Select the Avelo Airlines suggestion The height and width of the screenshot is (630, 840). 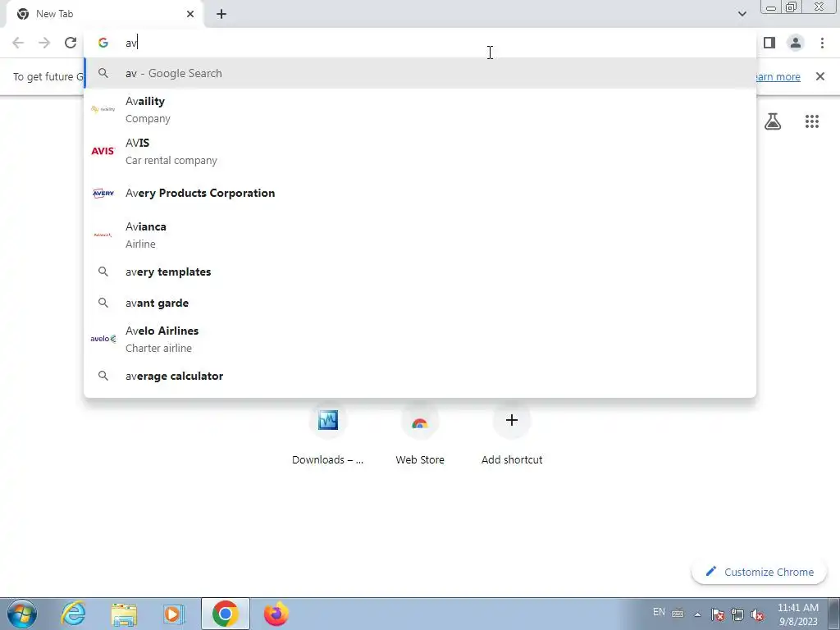point(420,339)
